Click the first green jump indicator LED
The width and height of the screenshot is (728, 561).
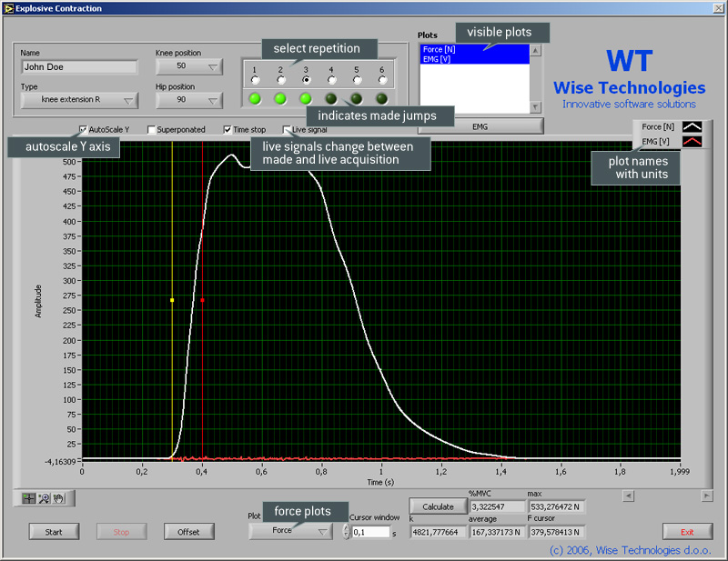255,98
